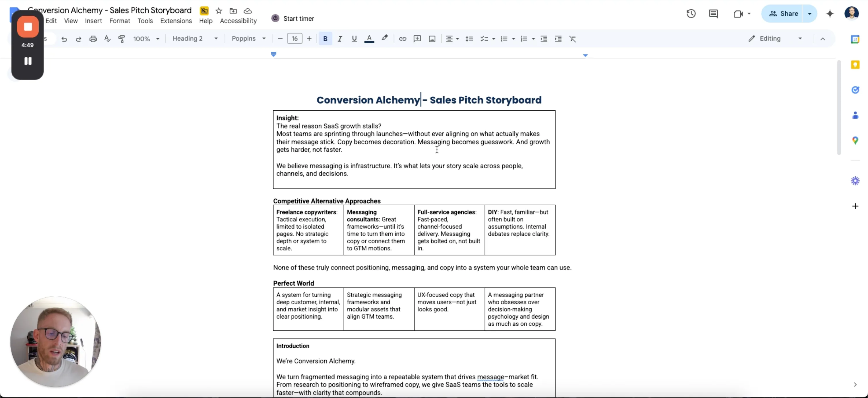Click clear formatting icon

tap(572, 39)
